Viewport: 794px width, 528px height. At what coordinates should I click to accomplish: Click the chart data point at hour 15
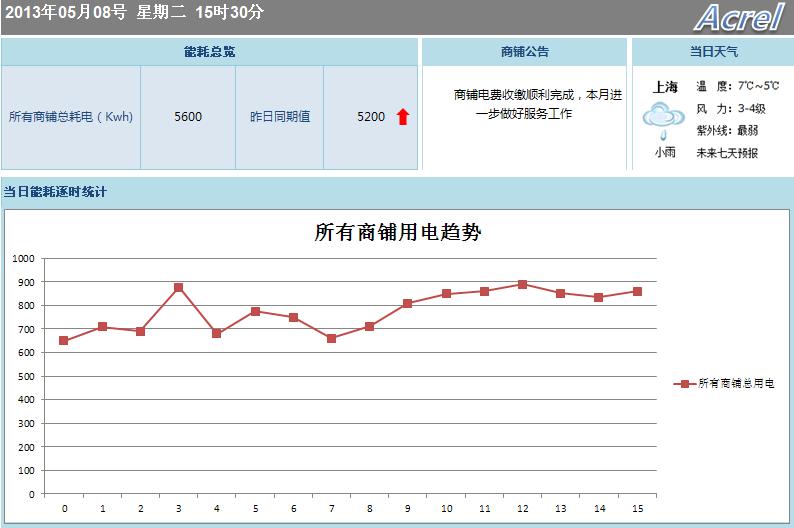(x=638, y=292)
